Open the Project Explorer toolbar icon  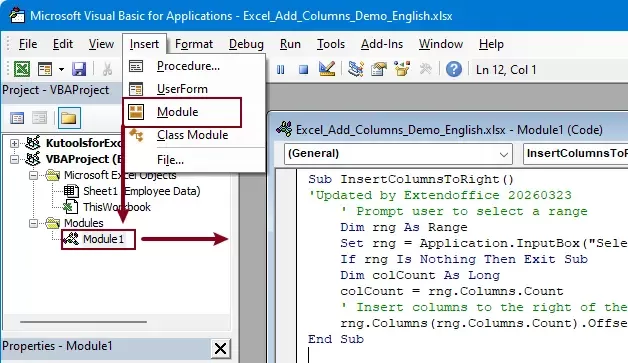355,69
